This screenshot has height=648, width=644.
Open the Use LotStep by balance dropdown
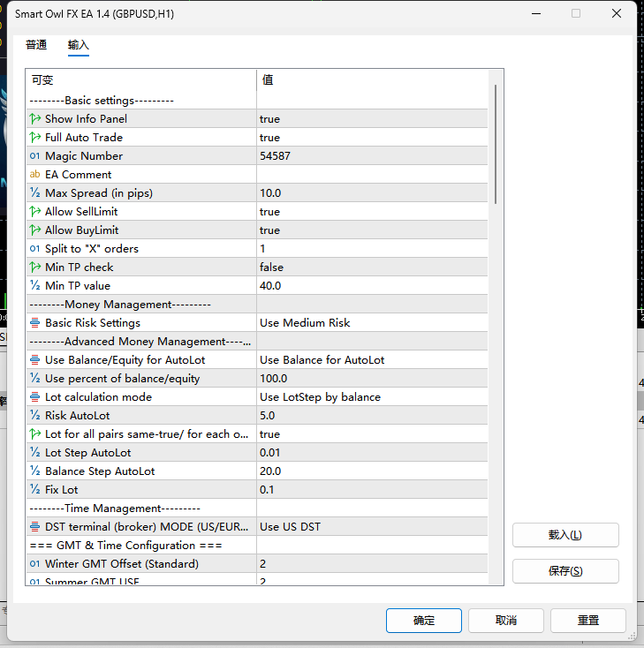coord(372,397)
